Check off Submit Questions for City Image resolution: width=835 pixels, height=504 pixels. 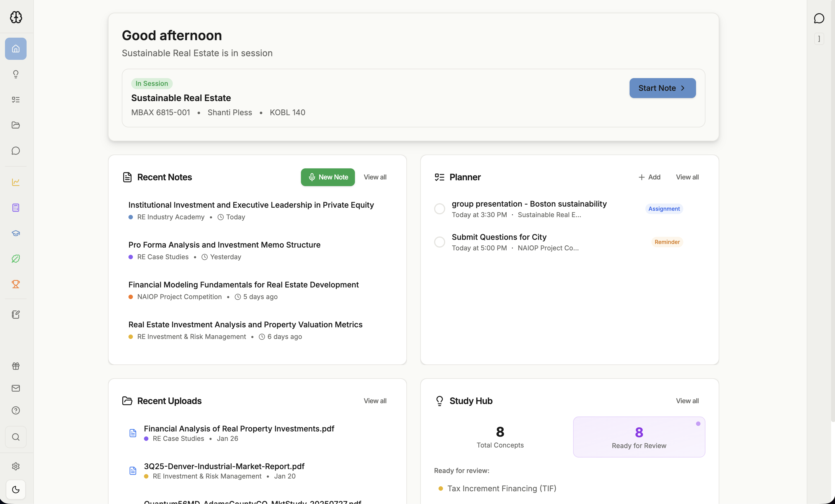440,242
